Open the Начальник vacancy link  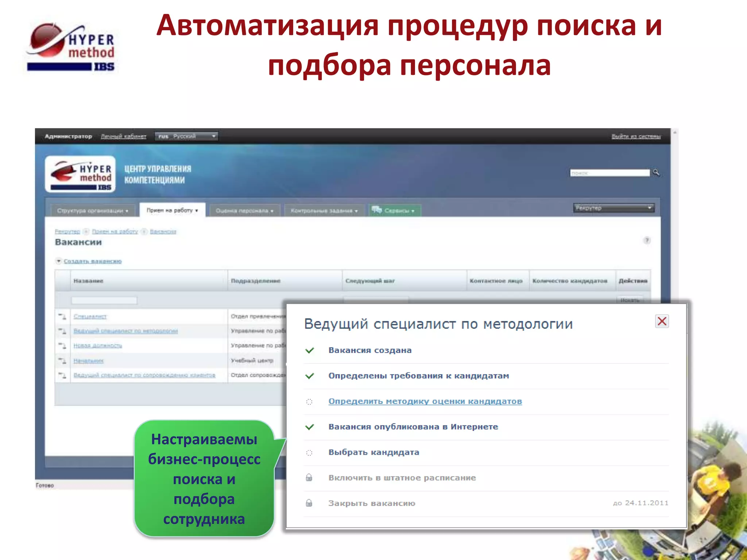pos(89,361)
